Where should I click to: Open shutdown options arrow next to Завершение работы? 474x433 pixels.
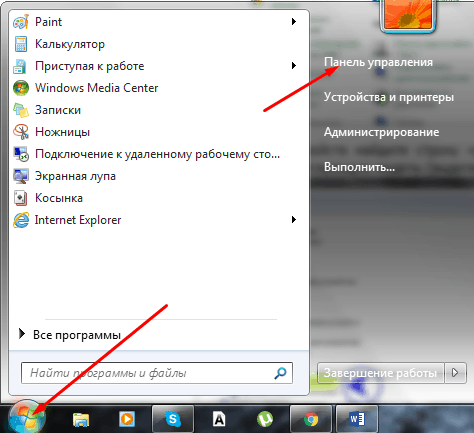(x=455, y=373)
